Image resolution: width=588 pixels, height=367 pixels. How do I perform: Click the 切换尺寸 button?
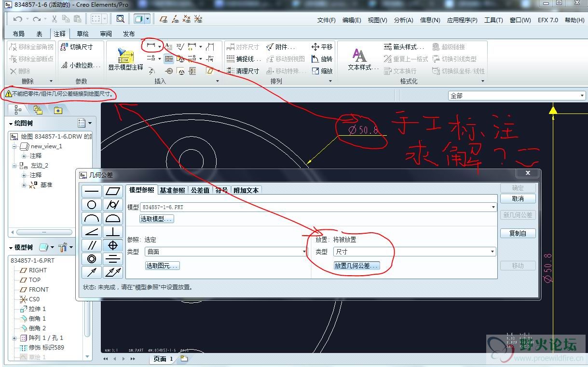coord(76,47)
